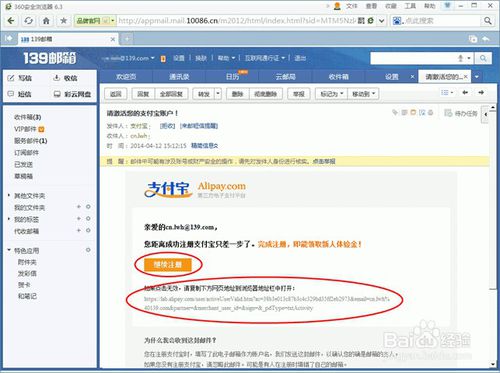Add a new folder with plus next to 我的文件夹

point(79,207)
